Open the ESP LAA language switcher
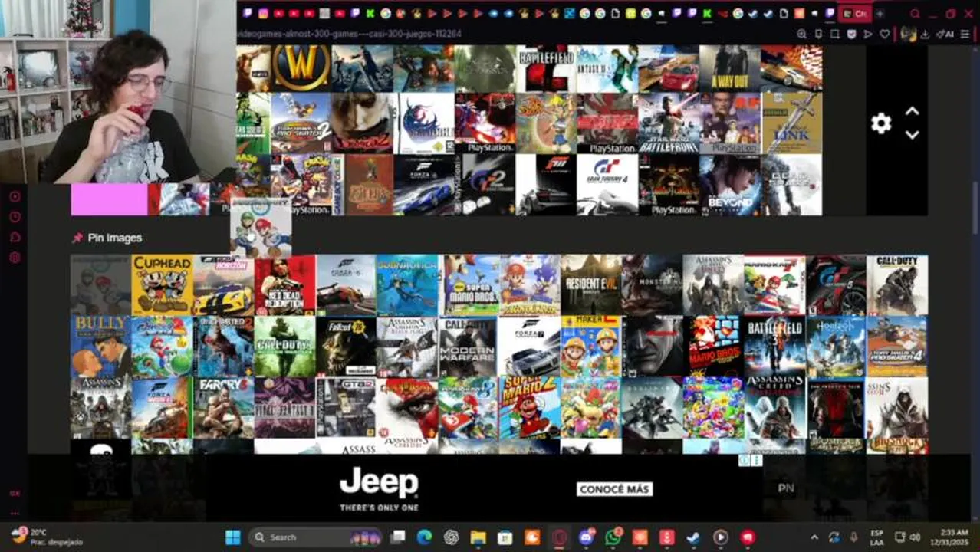This screenshot has width=980, height=552. (x=877, y=537)
